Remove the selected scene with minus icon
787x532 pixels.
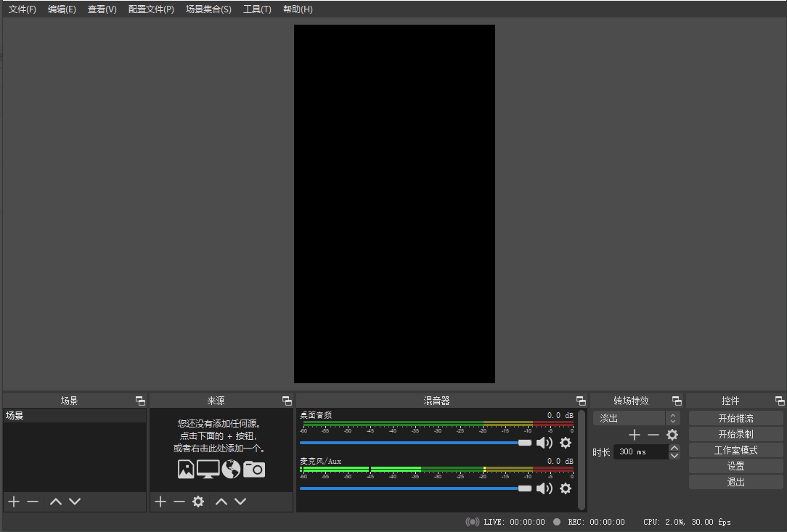[33, 502]
